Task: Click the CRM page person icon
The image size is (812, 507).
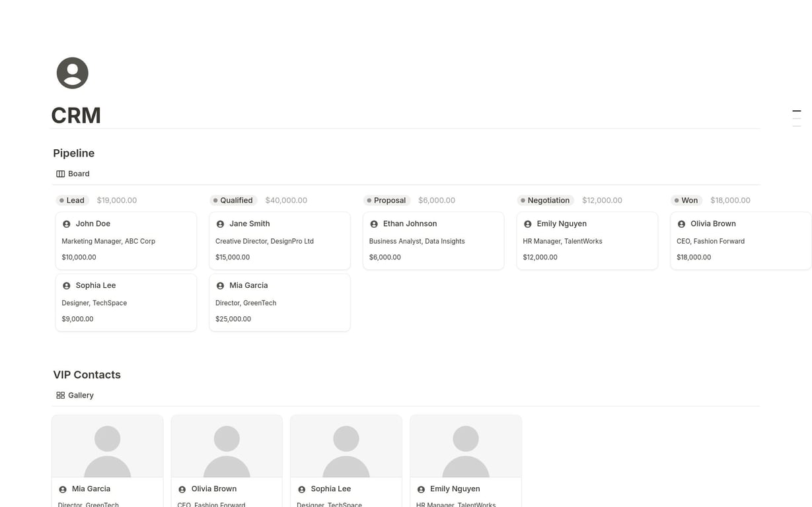Action: pos(73,73)
